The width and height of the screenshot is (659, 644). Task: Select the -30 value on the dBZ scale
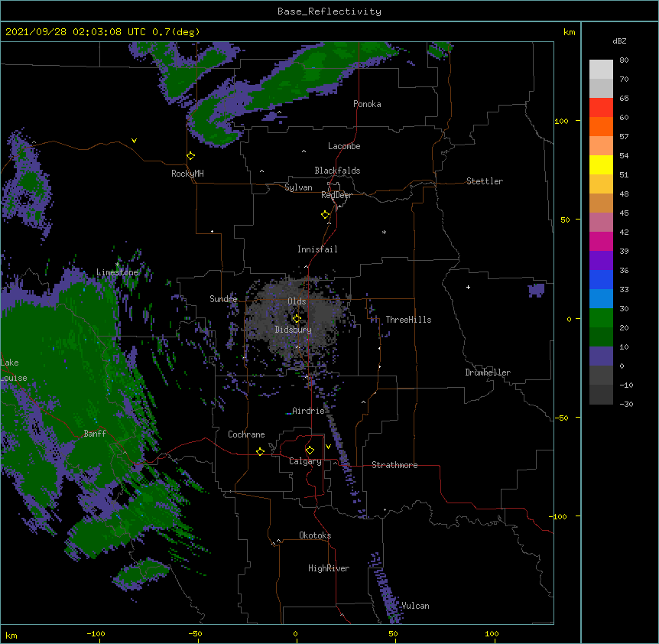coord(626,404)
